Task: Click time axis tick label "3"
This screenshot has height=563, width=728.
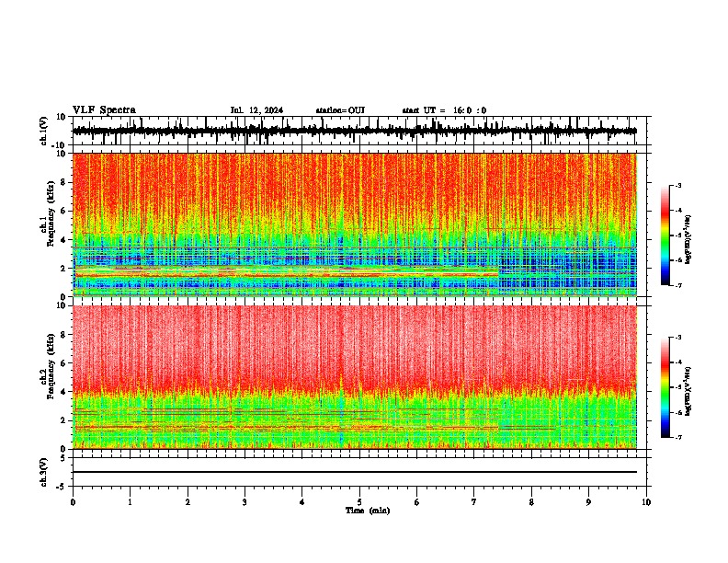Action: tap(245, 502)
